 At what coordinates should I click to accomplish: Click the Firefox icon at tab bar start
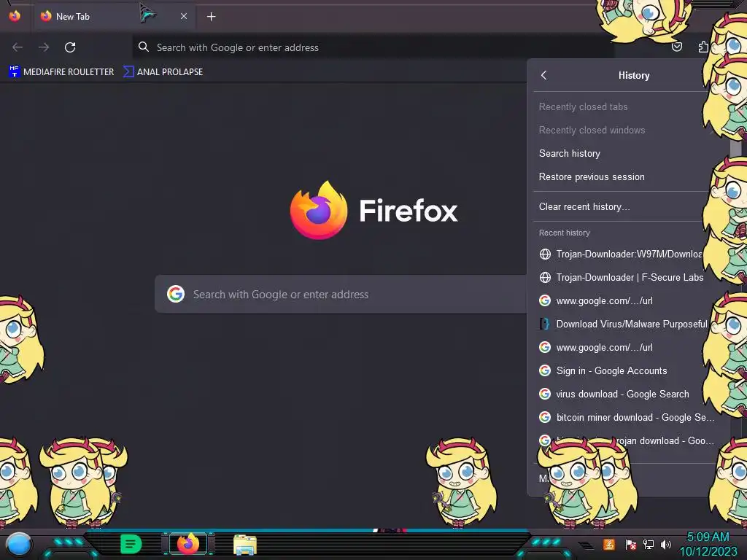[15, 16]
